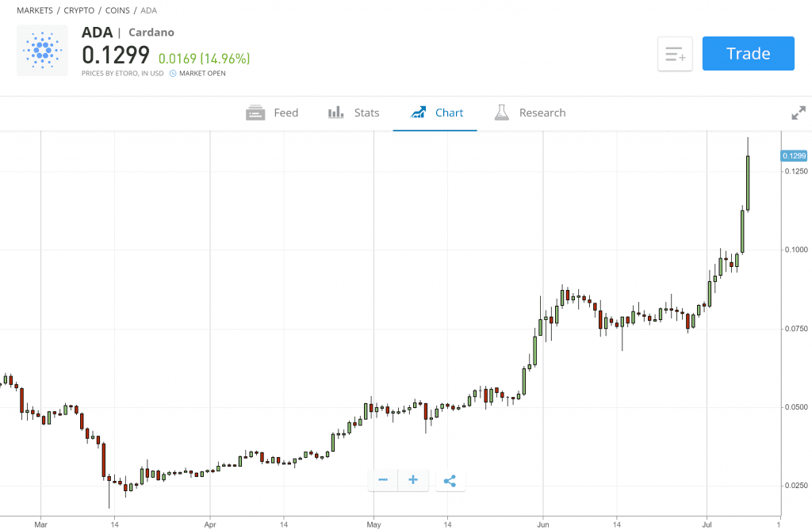This screenshot has height=530, width=812.
Task: Add ADA to watchlist icon
Action: [675, 54]
